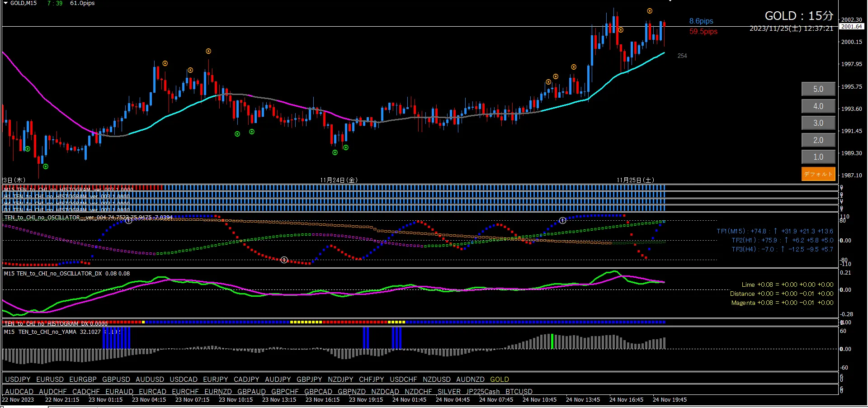The height and width of the screenshot is (408, 868).
Task: Click the Magenta +0.08 value row
Action: click(x=783, y=303)
